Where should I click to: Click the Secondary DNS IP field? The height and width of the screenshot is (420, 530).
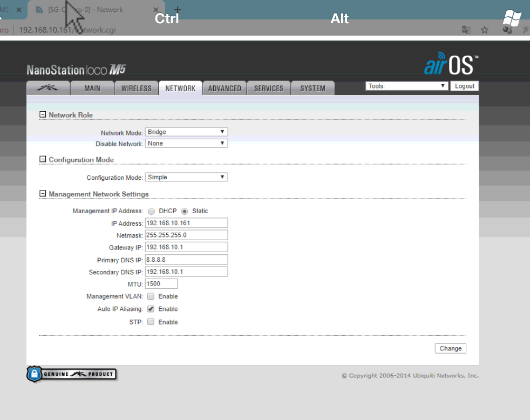pos(186,272)
